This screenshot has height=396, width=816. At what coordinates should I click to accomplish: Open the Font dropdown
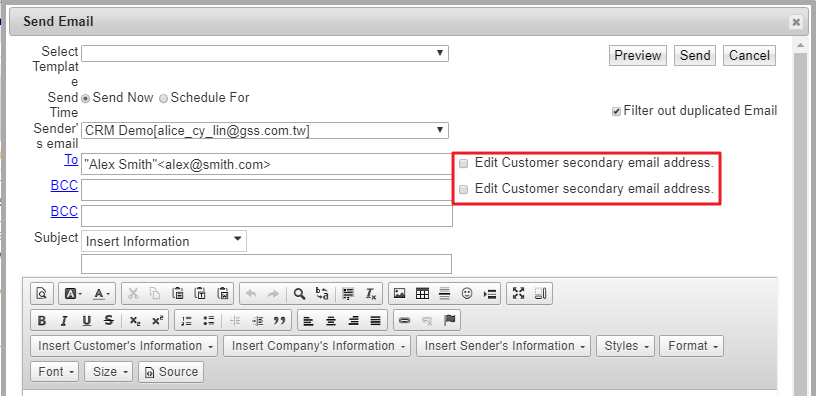point(55,372)
